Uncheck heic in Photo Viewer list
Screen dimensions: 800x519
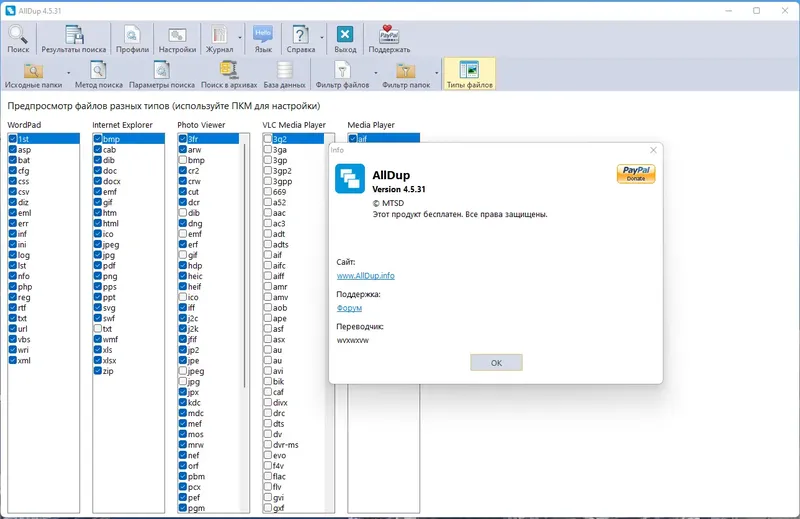(x=183, y=276)
